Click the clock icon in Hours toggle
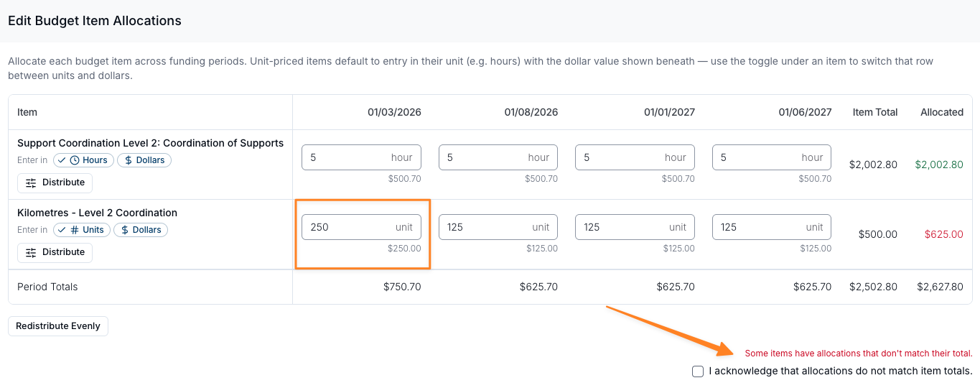Screen dimensions: 980x388 [75, 160]
